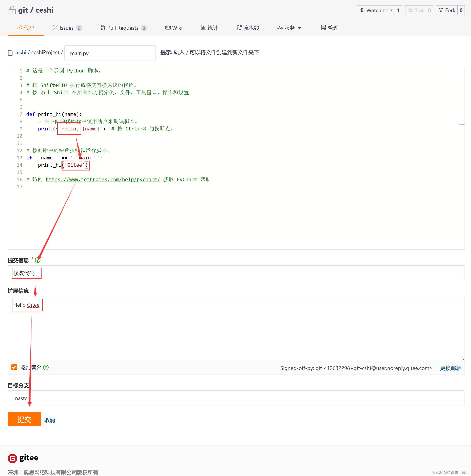471x476 pixels.
Task: Focus the 扩展信息 textarea
Action: click(236, 329)
